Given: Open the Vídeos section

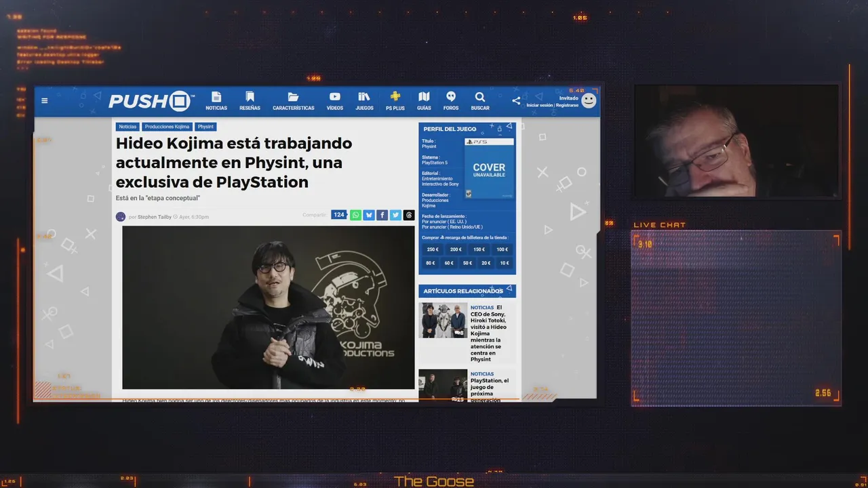Looking at the screenshot, I should pyautogui.click(x=335, y=101).
